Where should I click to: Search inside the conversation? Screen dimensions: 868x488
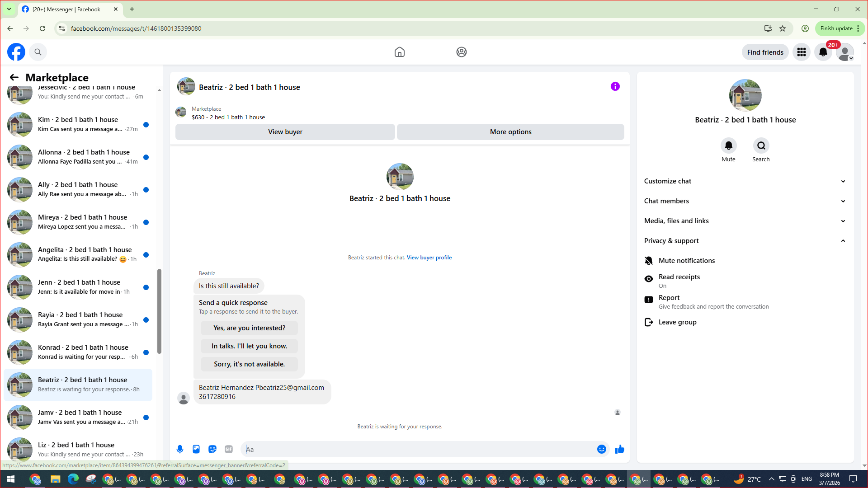click(x=761, y=145)
